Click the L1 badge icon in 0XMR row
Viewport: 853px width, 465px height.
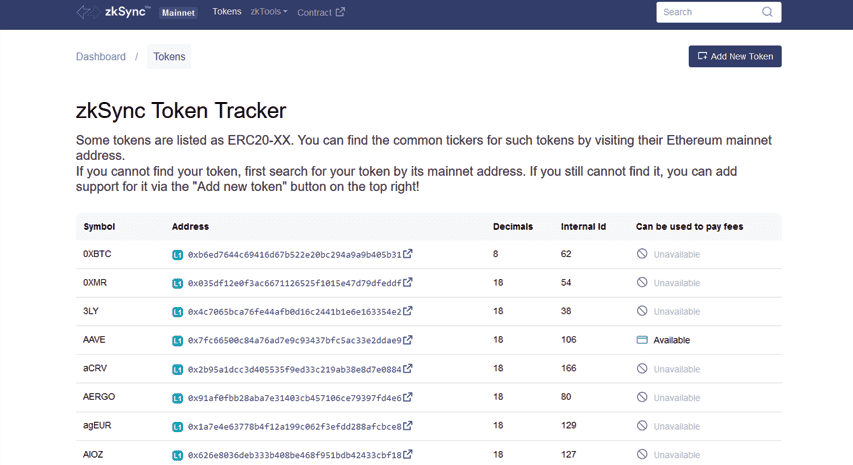point(177,283)
